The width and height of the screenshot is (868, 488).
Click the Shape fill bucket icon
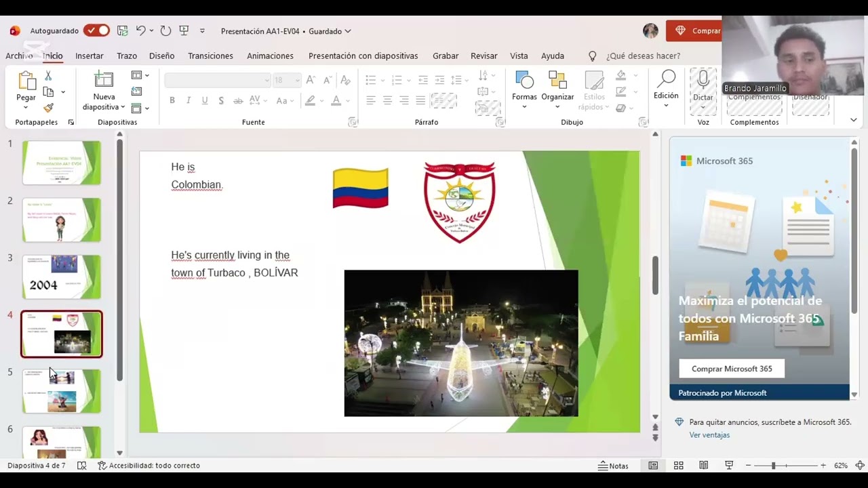(x=620, y=76)
